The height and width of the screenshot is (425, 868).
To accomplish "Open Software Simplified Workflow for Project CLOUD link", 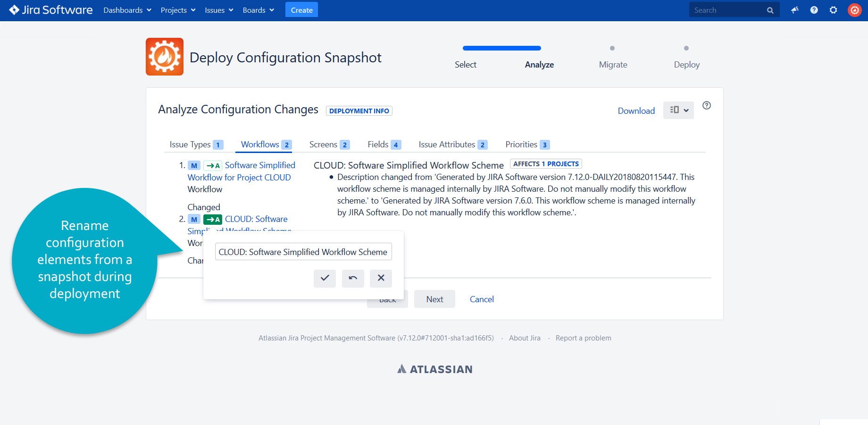I will click(242, 171).
